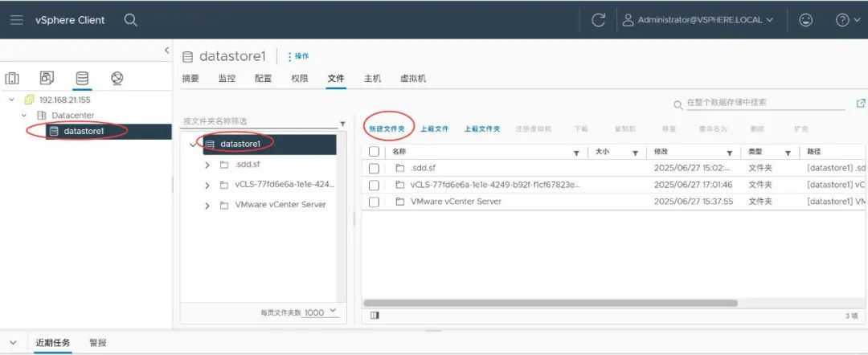Collapse the 192.168.21.155 vCenter node
Viewport: 868px width, 355px height.
[11, 100]
